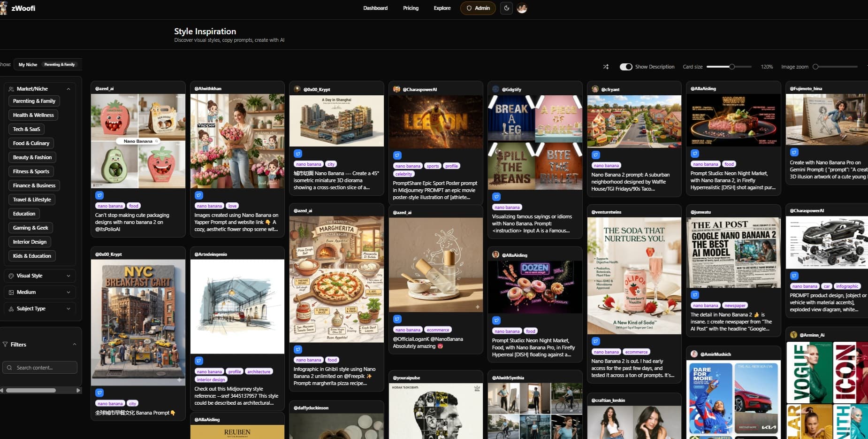The width and height of the screenshot is (868, 439).
Task: Click the Twitter icon under the WAGYU image
Action: click(x=695, y=154)
